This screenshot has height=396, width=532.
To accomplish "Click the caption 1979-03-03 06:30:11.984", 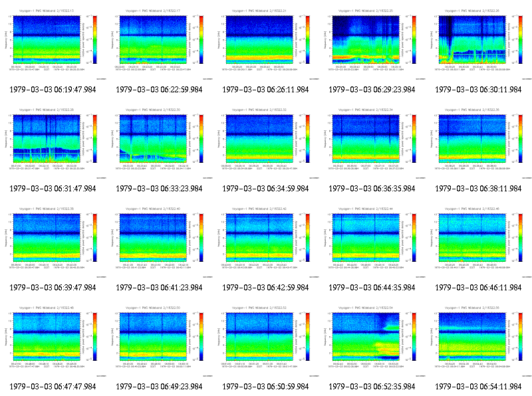I will tap(478, 90).
